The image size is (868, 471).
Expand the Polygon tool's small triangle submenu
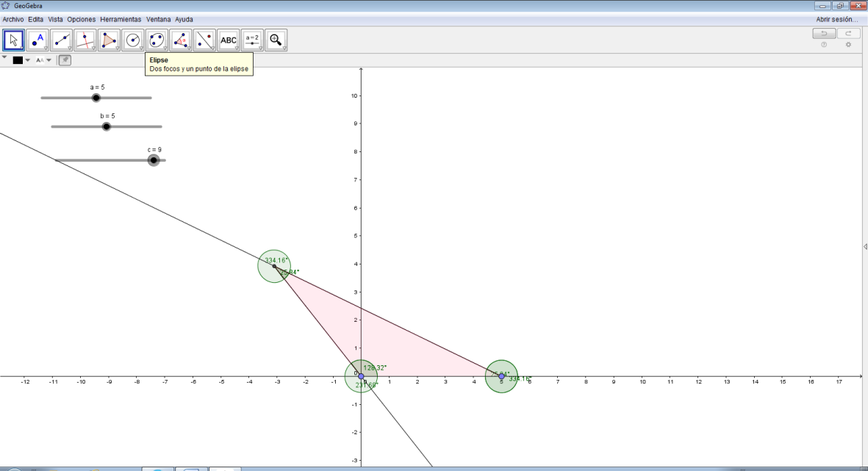[118, 48]
